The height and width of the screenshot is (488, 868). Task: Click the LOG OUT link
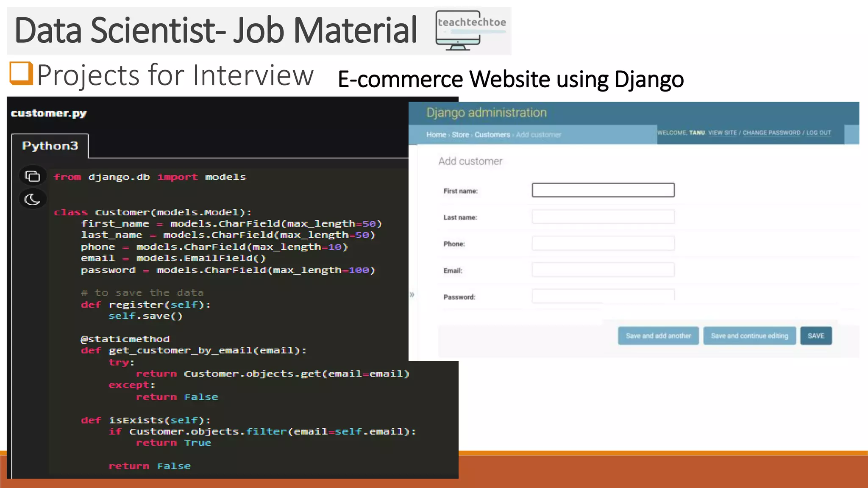[818, 133]
